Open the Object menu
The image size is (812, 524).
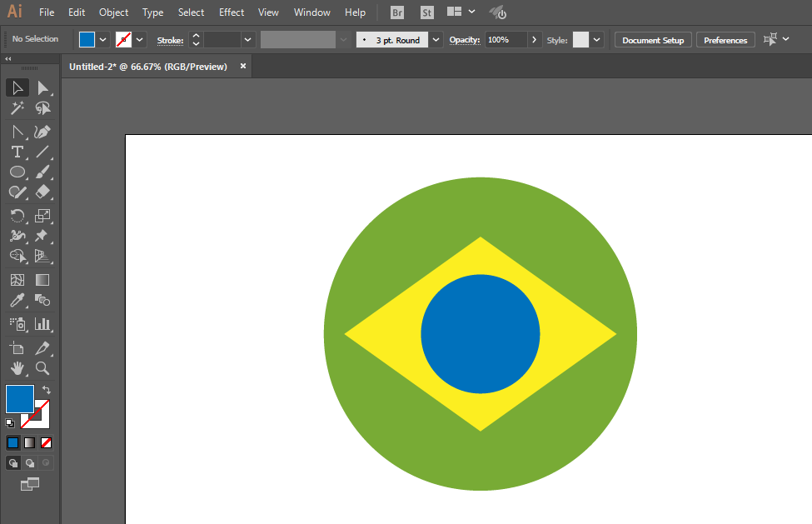[x=114, y=12]
